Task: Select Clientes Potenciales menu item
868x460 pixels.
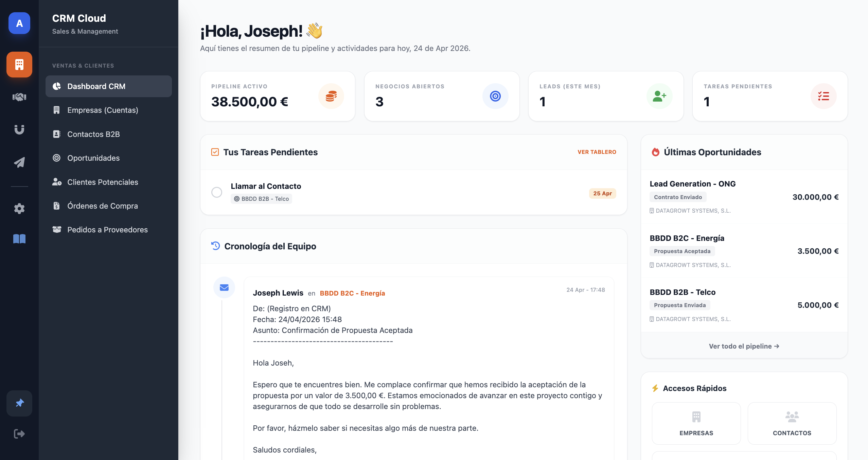Action: coord(103,182)
